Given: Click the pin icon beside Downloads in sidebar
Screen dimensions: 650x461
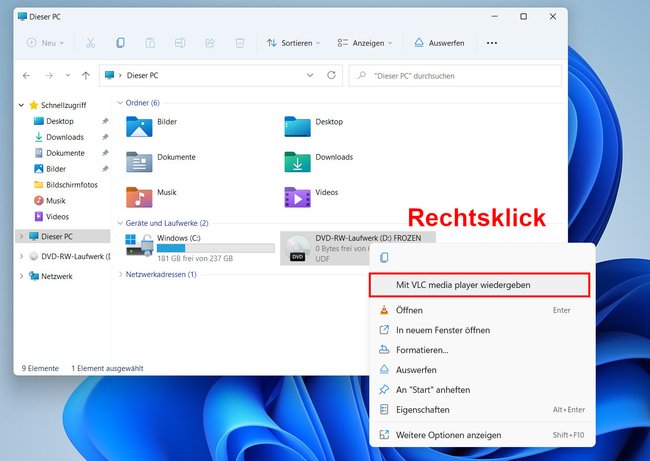Looking at the screenshot, I should point(105,137).
